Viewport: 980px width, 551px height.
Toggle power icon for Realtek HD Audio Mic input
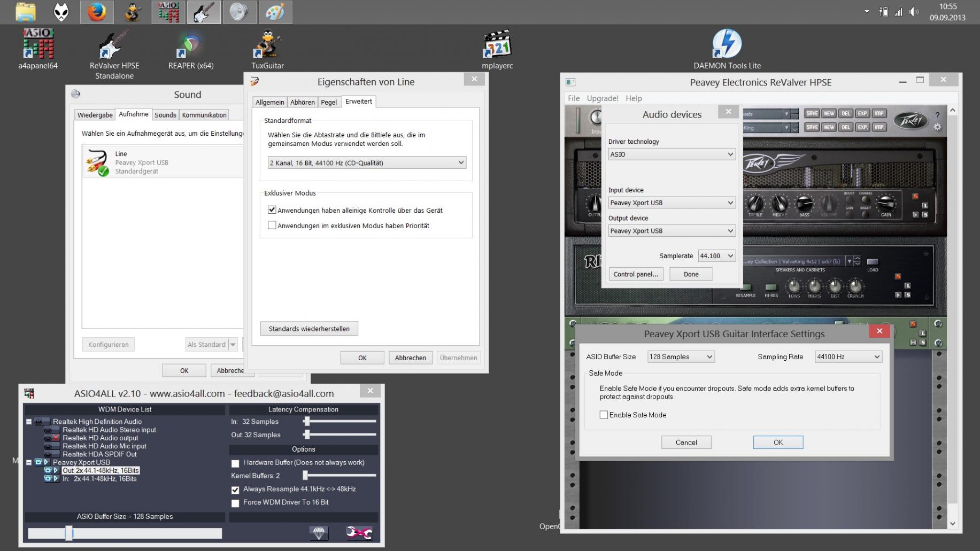(x=48, y=446)
